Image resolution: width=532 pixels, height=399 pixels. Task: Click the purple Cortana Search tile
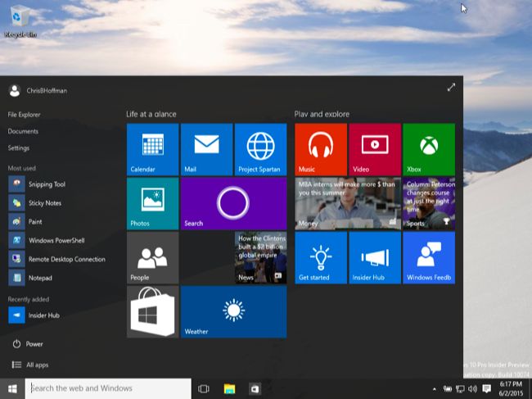[x=234, y=204]
